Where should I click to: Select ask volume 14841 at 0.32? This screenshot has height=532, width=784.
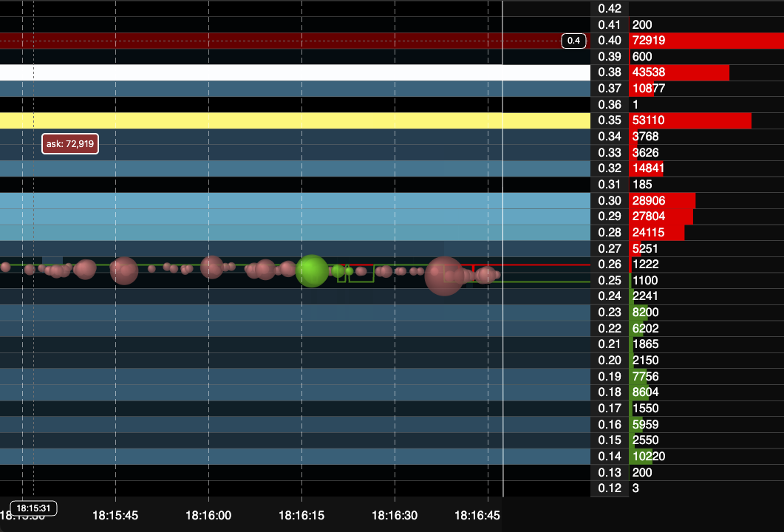[649, 168]
